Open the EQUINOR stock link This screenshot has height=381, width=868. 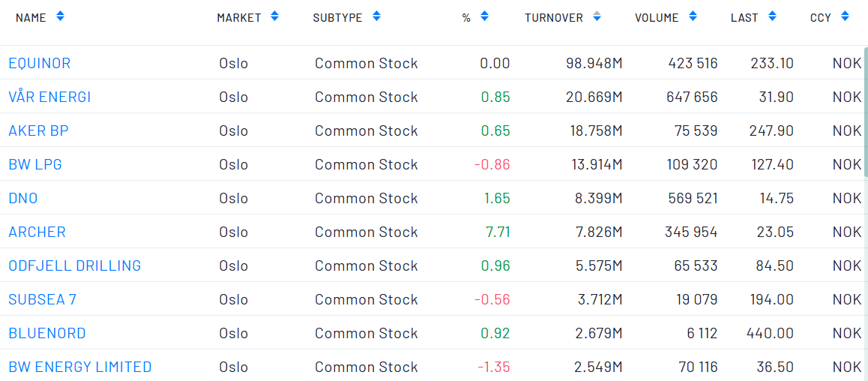coord(40,63)
